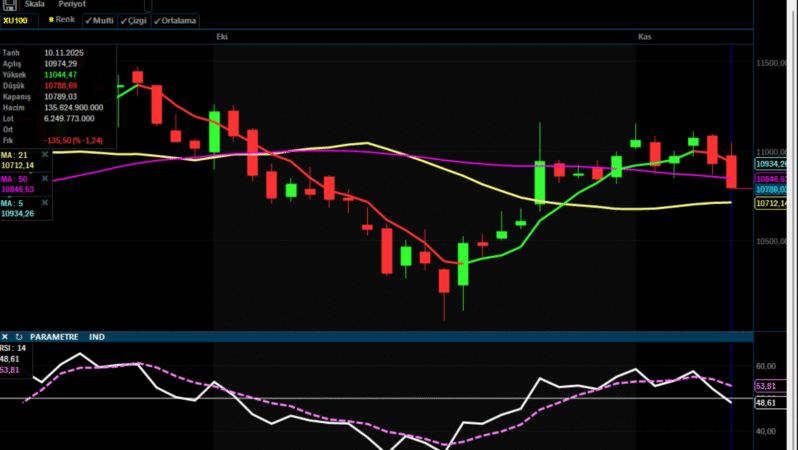Screen dimensions: 798x450
Task: Open PARAMETRE settings for RSI
Action: 54,337
